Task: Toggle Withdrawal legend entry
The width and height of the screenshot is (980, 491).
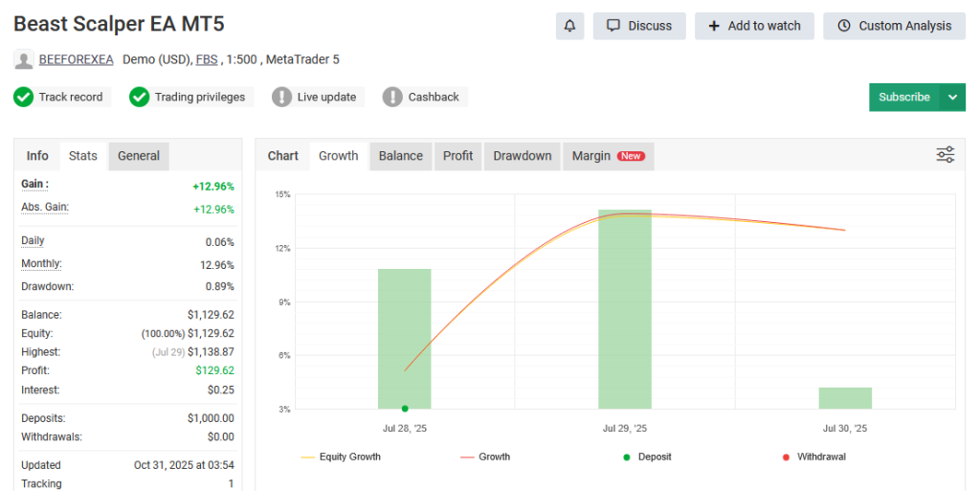Action: pyautogui.click(x=813, y=457)
